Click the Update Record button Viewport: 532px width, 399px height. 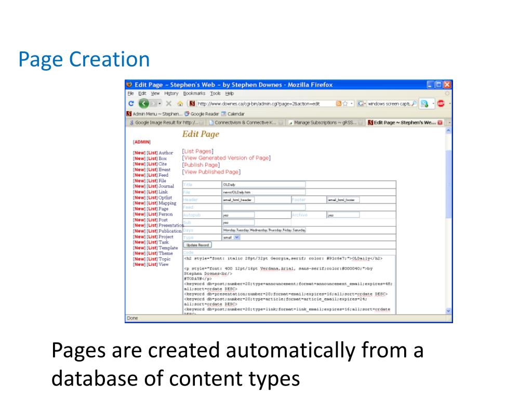click(197, 245)
